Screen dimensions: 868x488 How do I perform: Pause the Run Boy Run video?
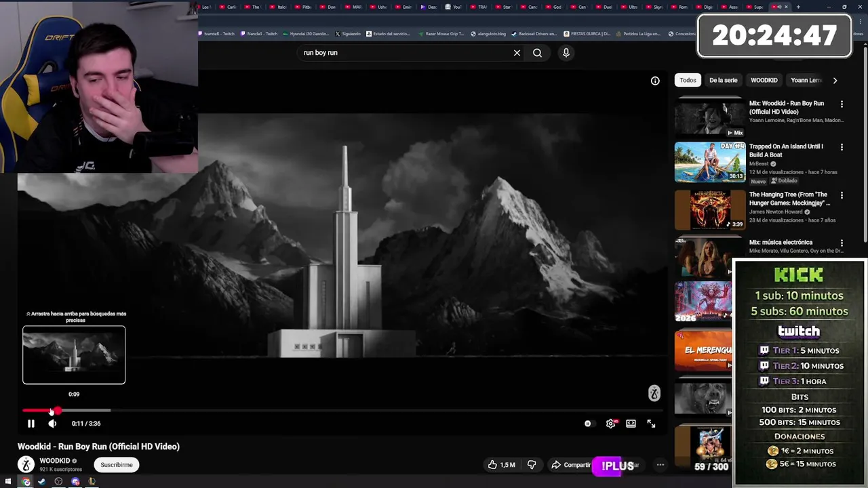[31, 424]
